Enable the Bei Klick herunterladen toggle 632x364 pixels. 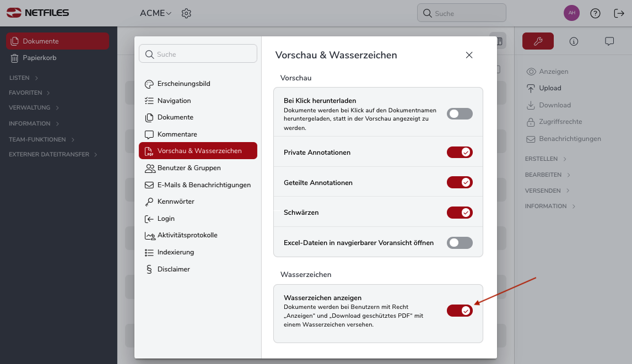(460, 114)
